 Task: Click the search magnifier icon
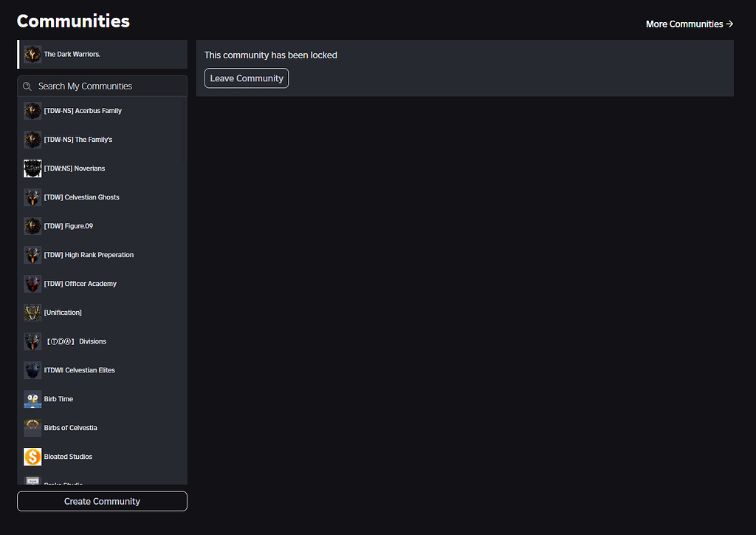click(27, 86)
